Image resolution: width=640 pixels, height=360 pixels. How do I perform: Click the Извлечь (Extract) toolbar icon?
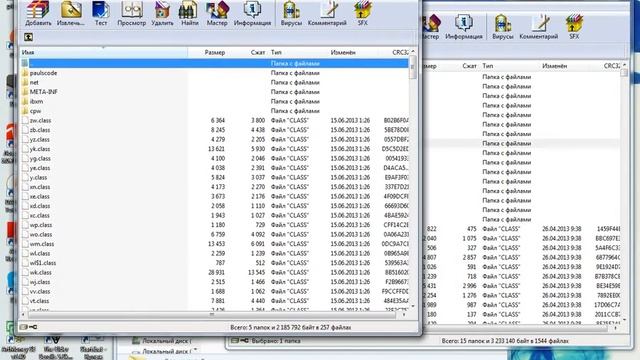[x=71, y=10]
